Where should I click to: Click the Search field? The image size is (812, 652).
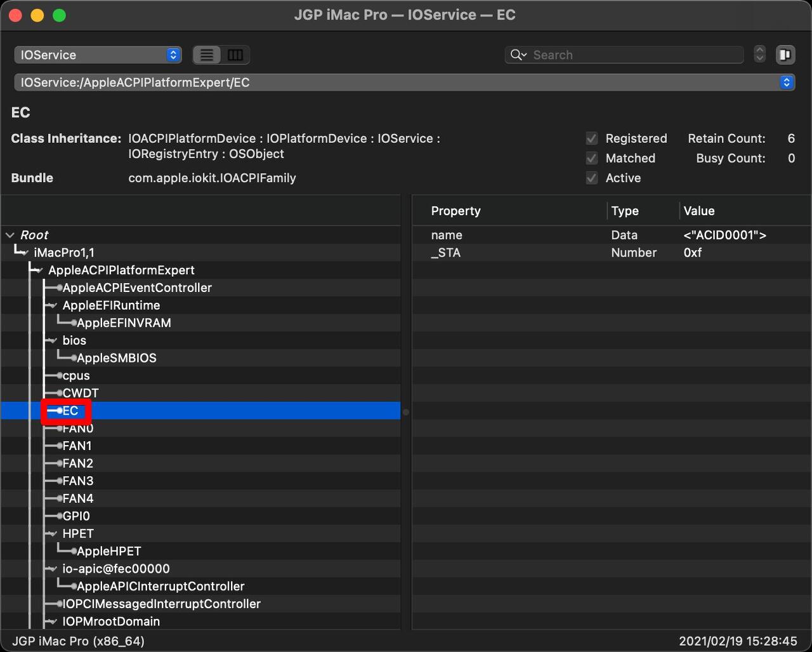[x=624, y=55]
